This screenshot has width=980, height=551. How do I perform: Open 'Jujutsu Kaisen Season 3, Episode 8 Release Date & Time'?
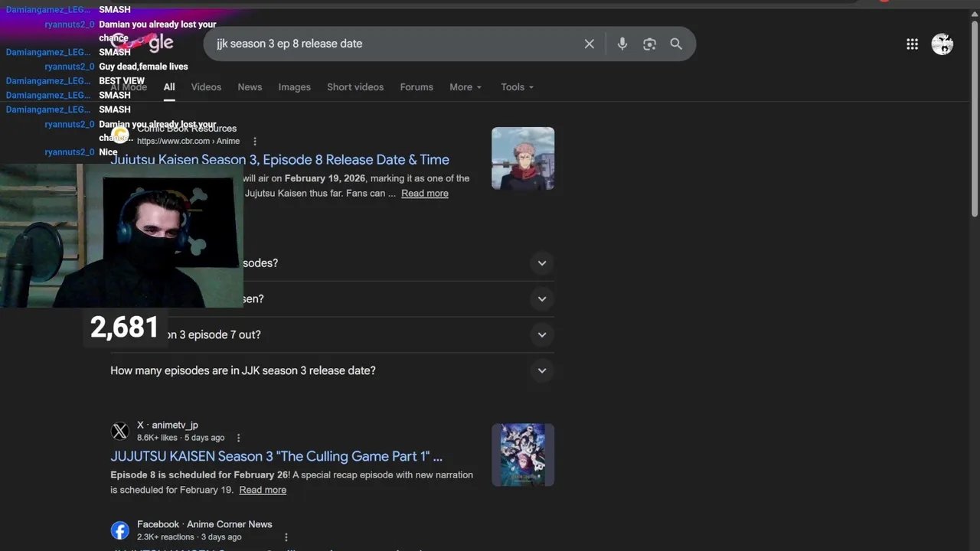pyautogui.click(x=279, y=160)
